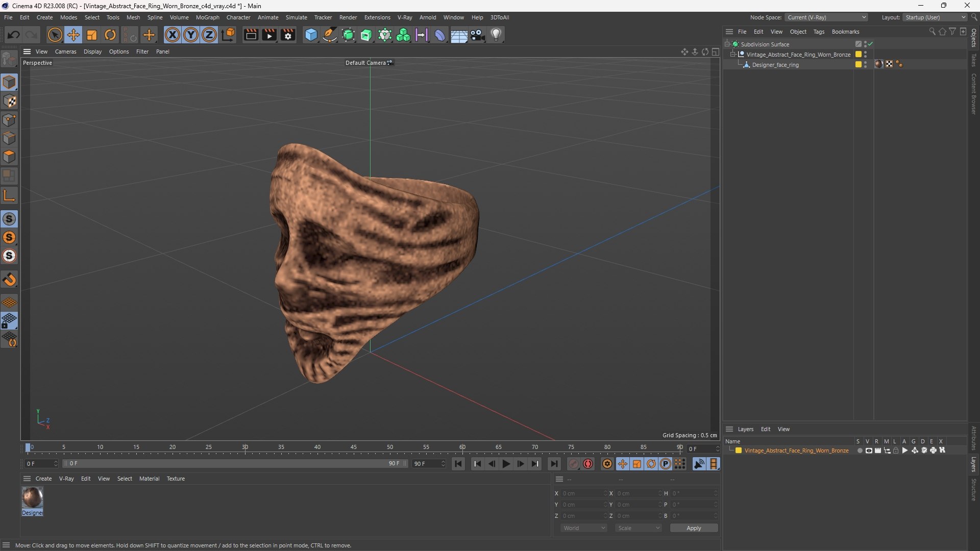Jump to start of animation

(x=458, y=464)
